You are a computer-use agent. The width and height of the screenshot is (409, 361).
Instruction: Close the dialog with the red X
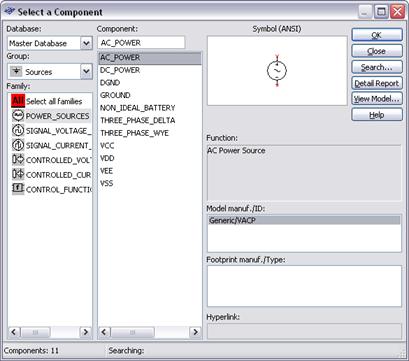tap(398, 12)
